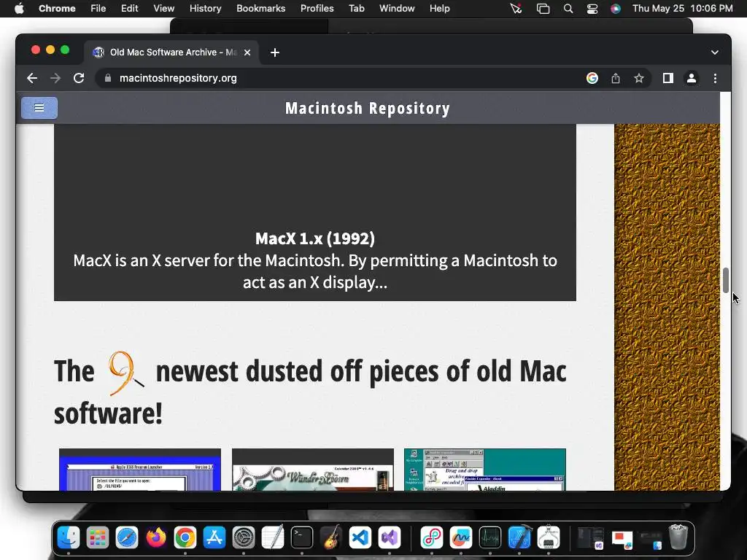Click the cursor umbrella menu bar icon
747x560 pixels.
pos(516,9)
